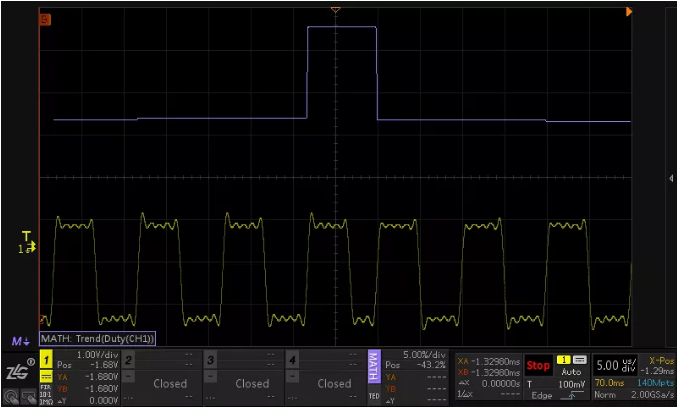This screenshot has width=677, height=408.
Task: Tap channel 2 coupling dash icon
Action: click(128, 376)
